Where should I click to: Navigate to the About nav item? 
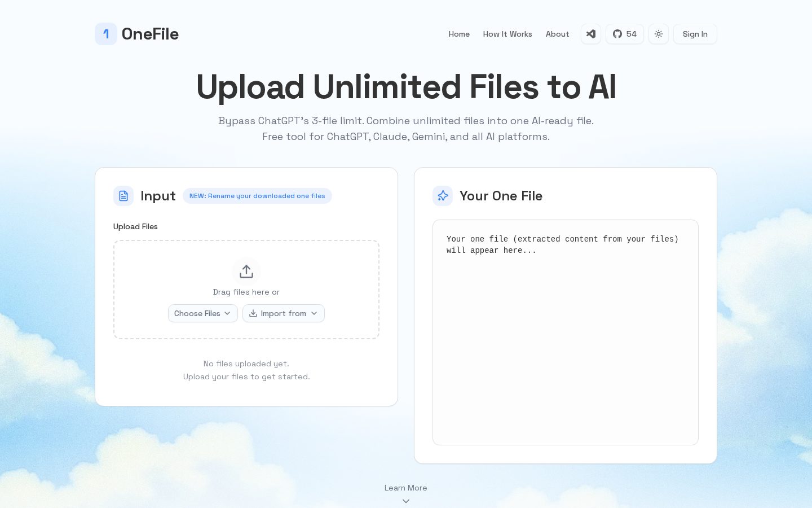[557, 34]
